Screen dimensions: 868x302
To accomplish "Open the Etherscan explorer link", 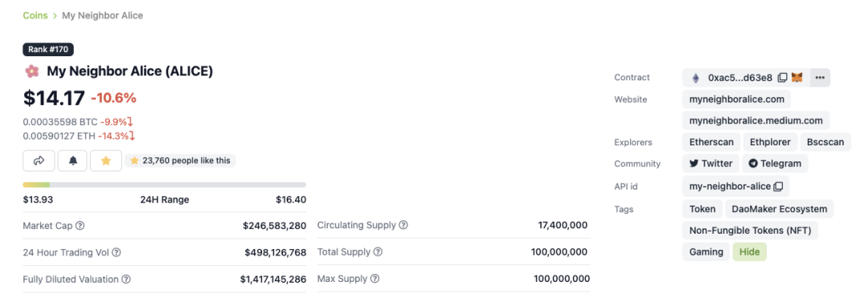I will tap(711, 142).
